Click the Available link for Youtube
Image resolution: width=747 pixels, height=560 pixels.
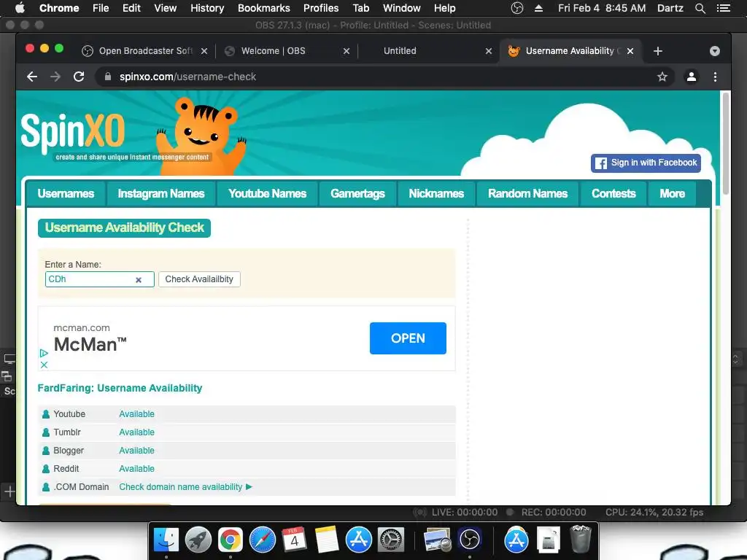click(x=136, y=414)
